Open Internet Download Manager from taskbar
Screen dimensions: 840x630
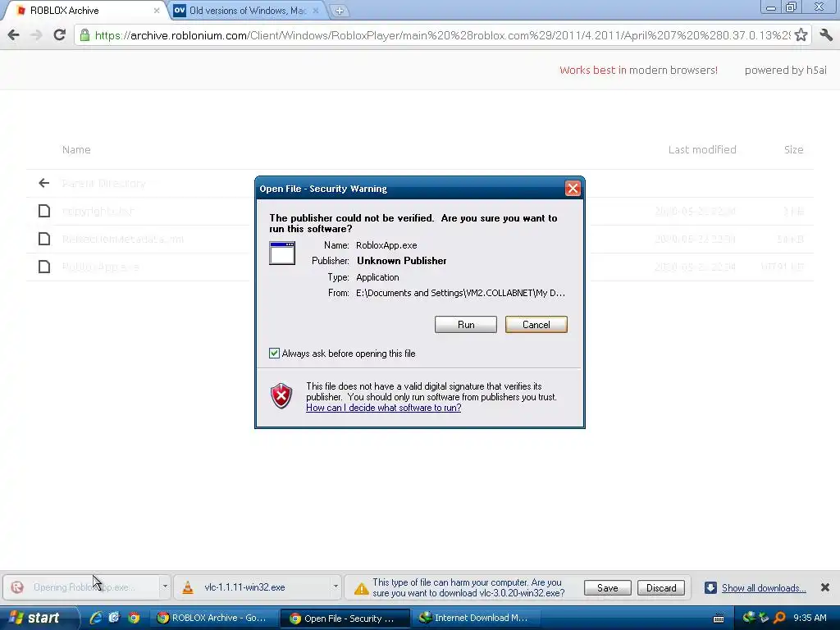[476, 618]
